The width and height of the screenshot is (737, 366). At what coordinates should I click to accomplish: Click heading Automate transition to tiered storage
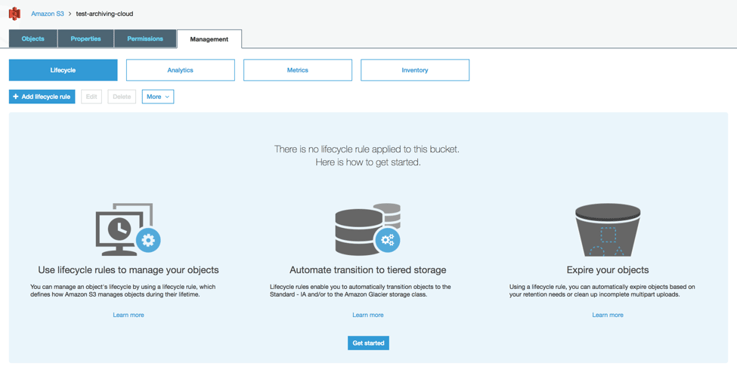368,270
